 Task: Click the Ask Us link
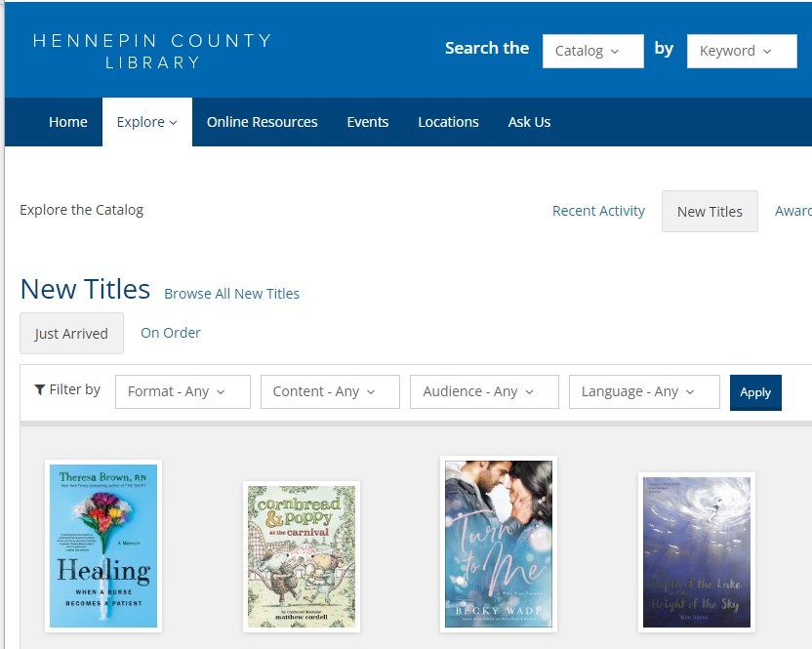529,122
